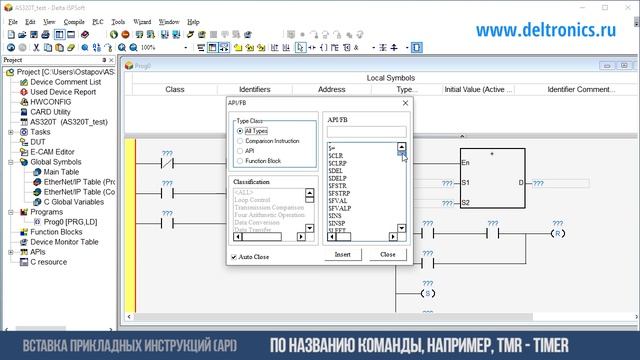Image resolution: width=640 pixels, height=360 pixels.
Task: Open the Edit menu
Action: pyautogui.click(x=30, y=22)
